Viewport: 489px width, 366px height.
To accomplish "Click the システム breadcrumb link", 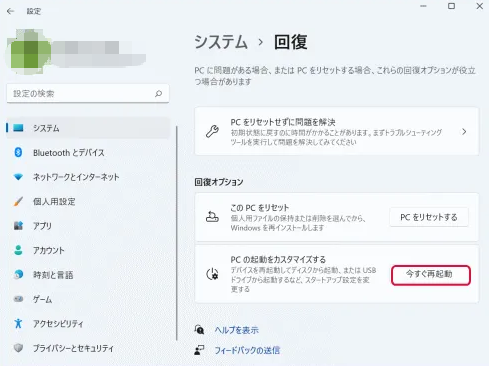I will (x=221, y=42).
